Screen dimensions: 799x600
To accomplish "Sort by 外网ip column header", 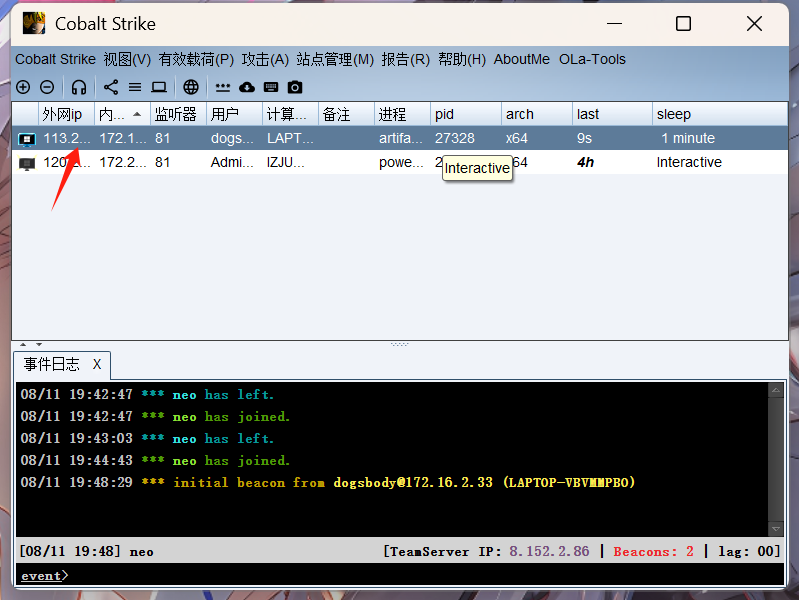I will (x=66, y=114).
